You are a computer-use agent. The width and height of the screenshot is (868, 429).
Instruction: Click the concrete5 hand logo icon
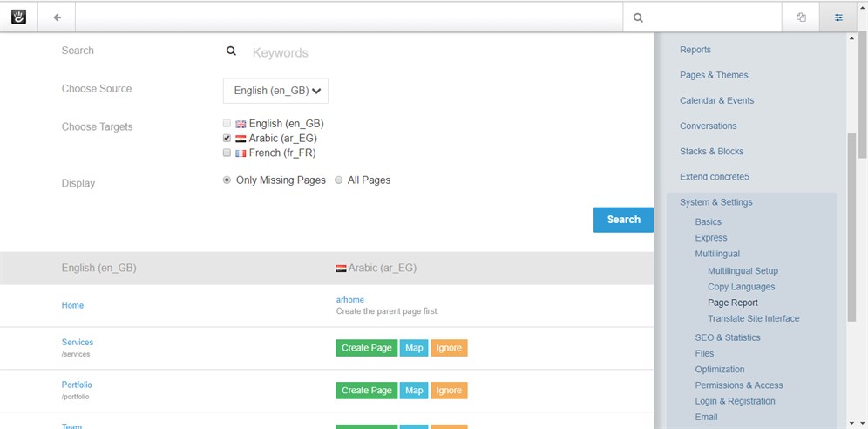[18, 17]
